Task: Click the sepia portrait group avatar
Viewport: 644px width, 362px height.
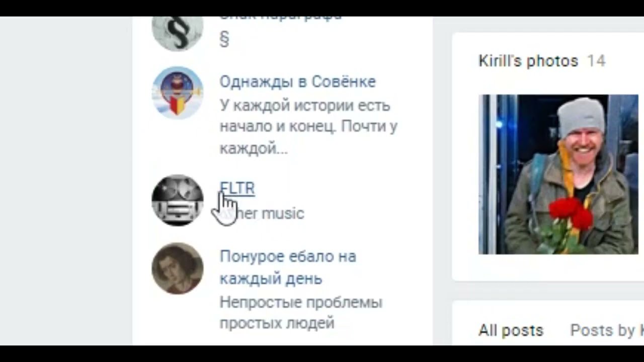Action: click(177, 268)
